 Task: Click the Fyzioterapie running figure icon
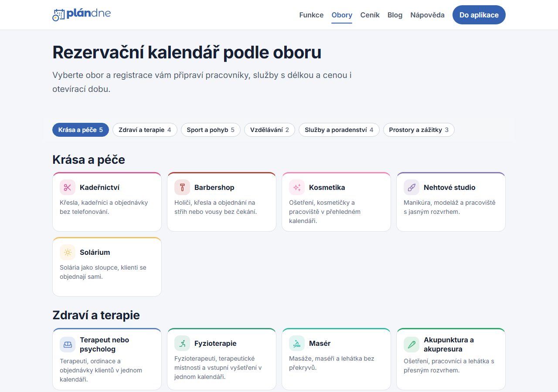point(182,343)
